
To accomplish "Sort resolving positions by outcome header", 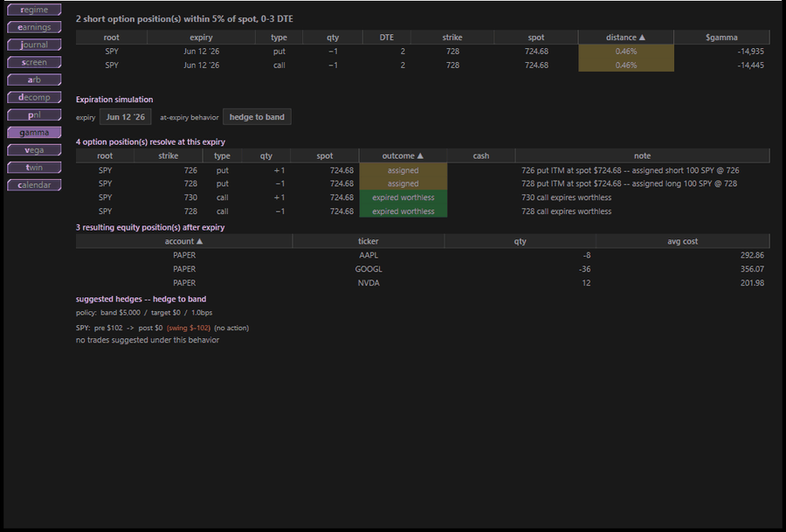I will click(x=403, y=156).
